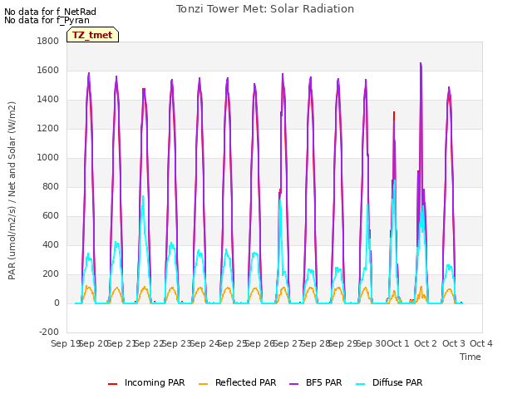Click the 1600 y-axis tick label

pos(48,70)
